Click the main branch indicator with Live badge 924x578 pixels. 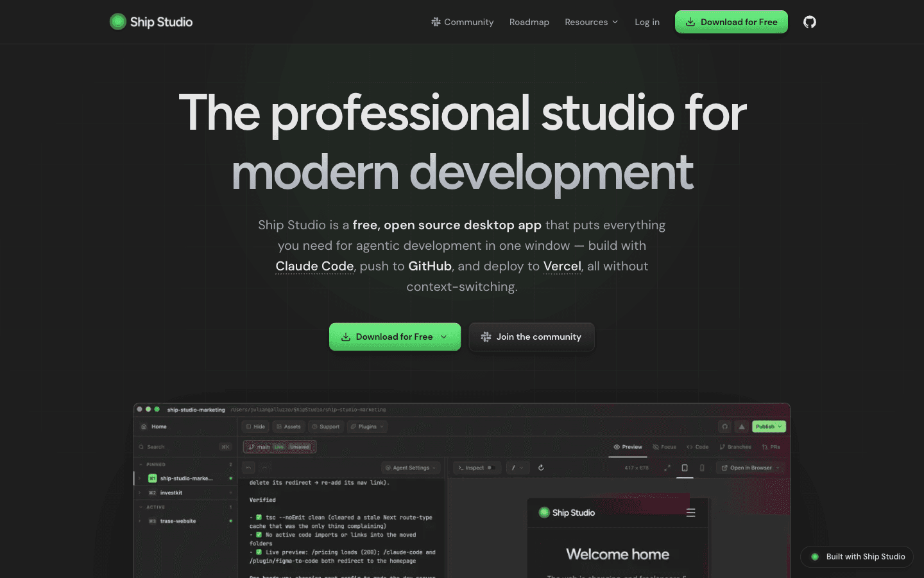click(280, 447)
